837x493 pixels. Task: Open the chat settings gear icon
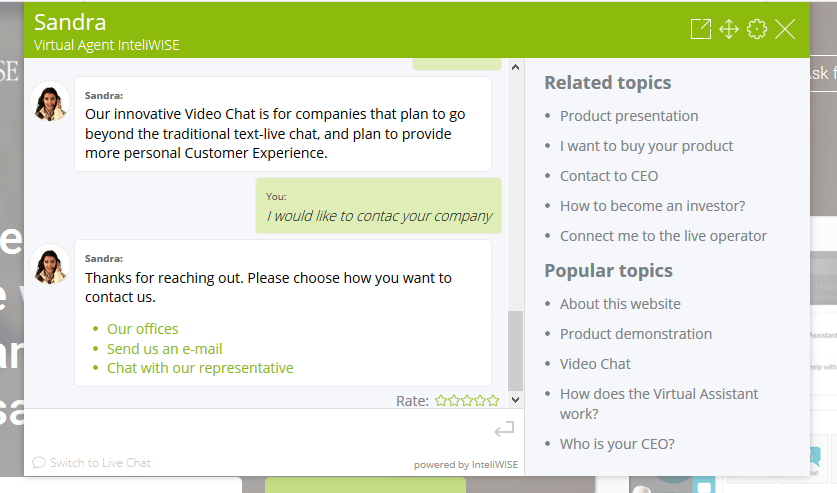756,29
